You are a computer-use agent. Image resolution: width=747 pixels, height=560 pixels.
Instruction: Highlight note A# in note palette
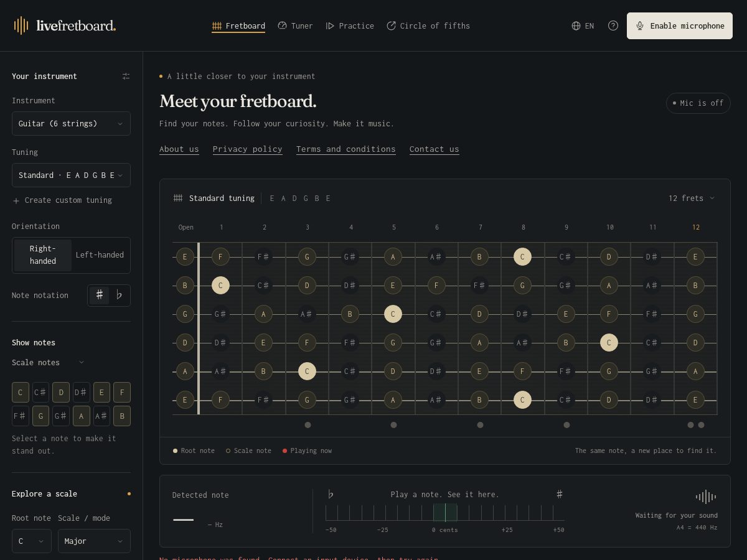pos(101,416)
